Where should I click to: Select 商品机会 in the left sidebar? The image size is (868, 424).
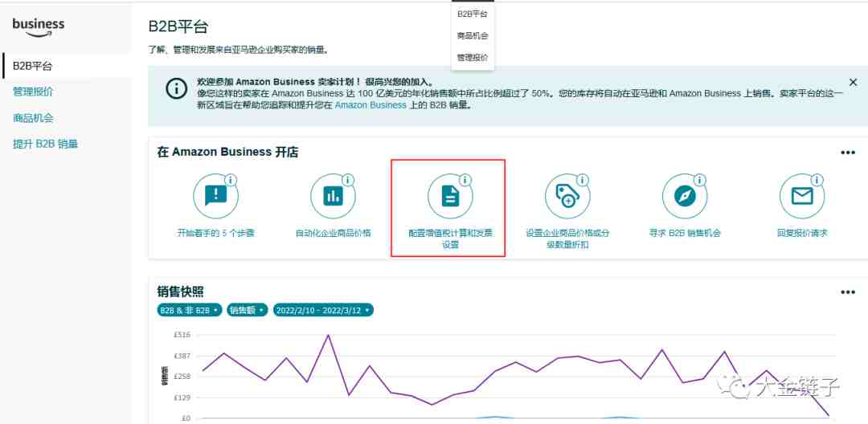(33, 118)
